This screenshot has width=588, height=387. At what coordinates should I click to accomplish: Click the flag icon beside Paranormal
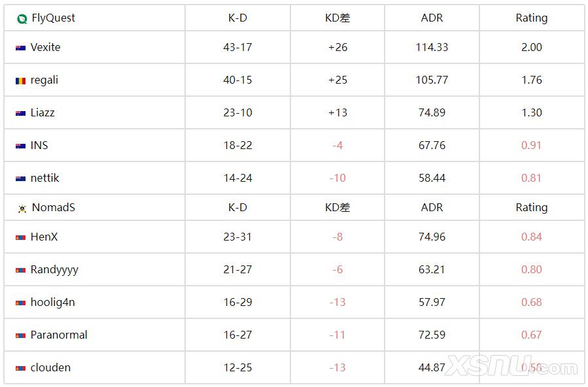pyautogui.click(x=20, y=335)
